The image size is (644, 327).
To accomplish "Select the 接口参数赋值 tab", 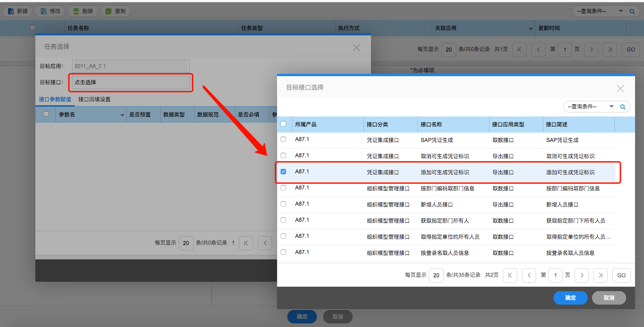I will click(x=55, y=99).
